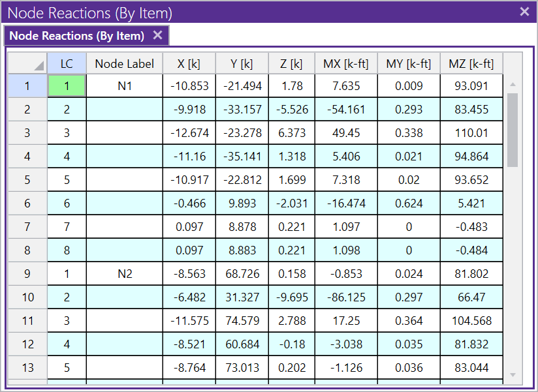Viewport: 538px width, 392px height.
Task: Select the Node Reactions (By Item) tab
Action: [77, 36]
